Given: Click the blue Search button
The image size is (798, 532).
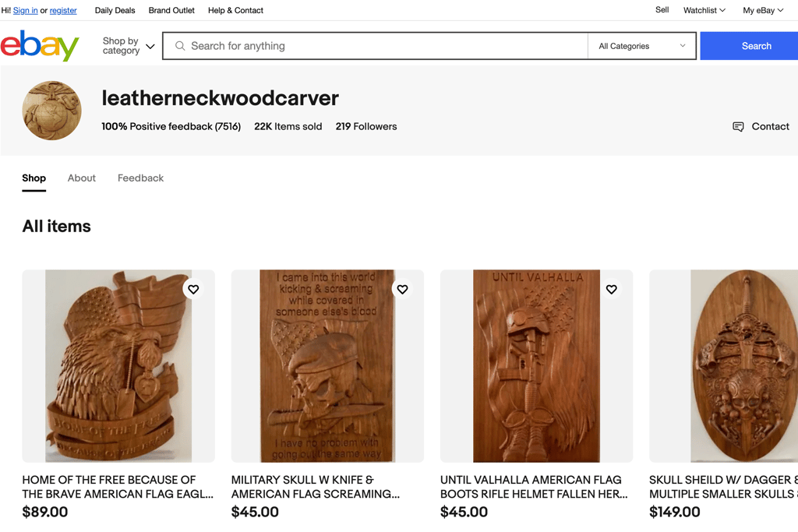Looking at the screenshot, I should (x=749, y=46).
